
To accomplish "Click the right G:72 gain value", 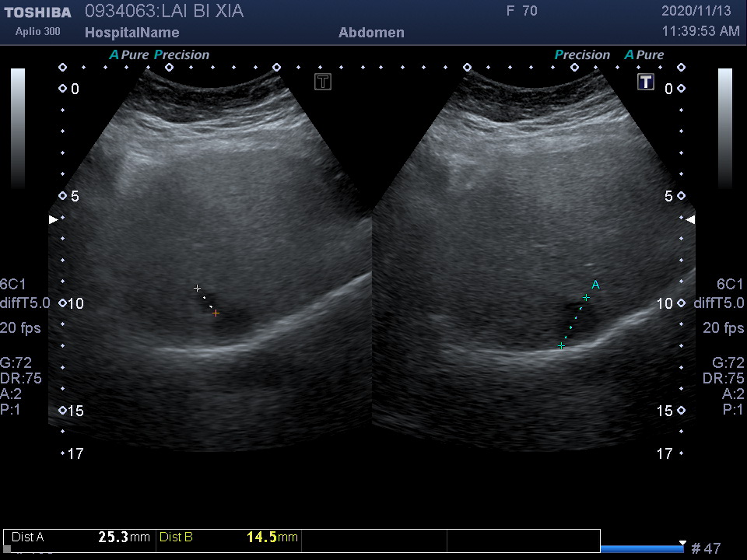I will point(728,363).
